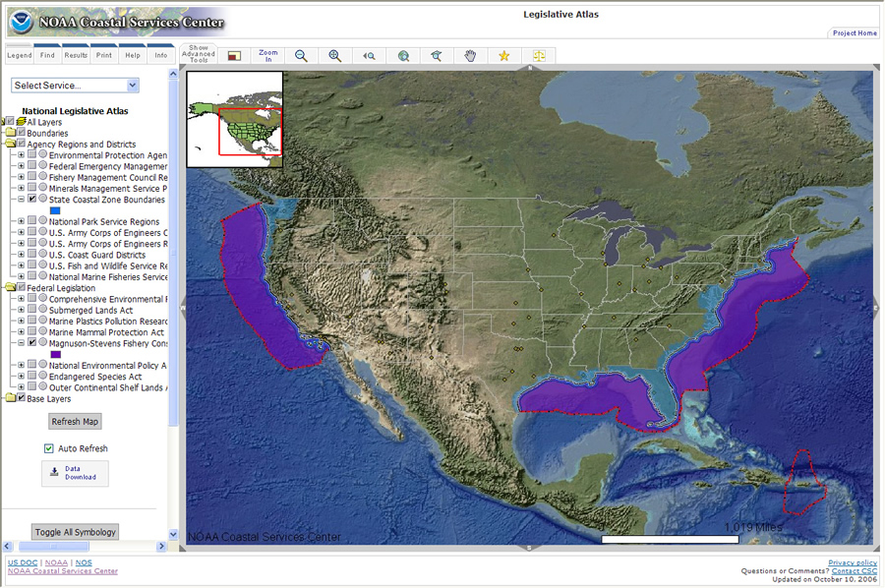This screenshot has width=885, height=588.
Task: Go back to the previous map extent
Action: 369,56
